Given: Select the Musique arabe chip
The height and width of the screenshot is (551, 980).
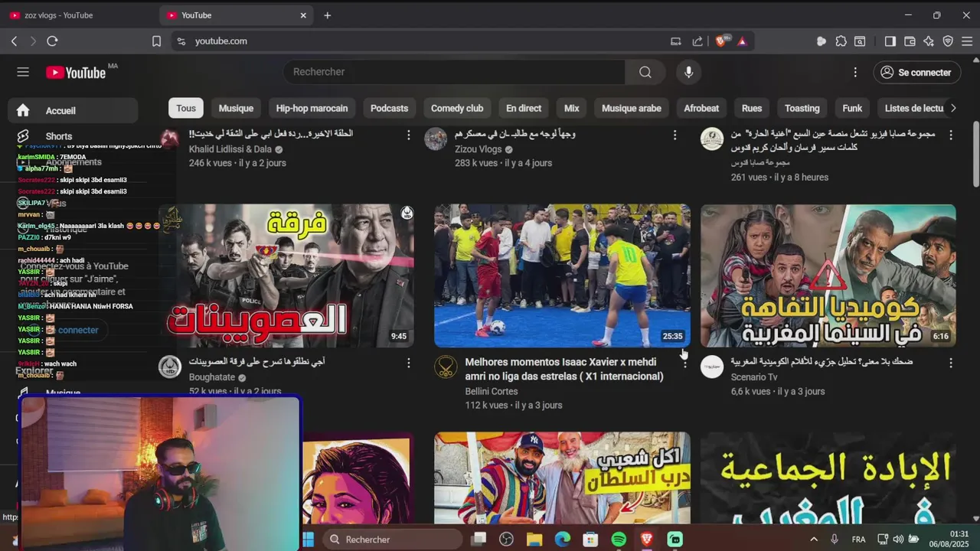Looking at the screenshot, I should [x=632, y=108].
